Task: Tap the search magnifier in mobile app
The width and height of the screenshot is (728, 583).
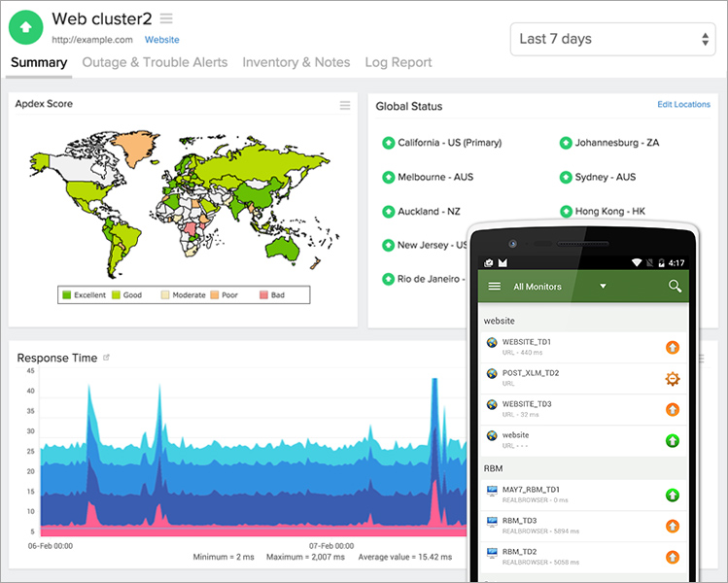Action: click(x=675, y=287)
